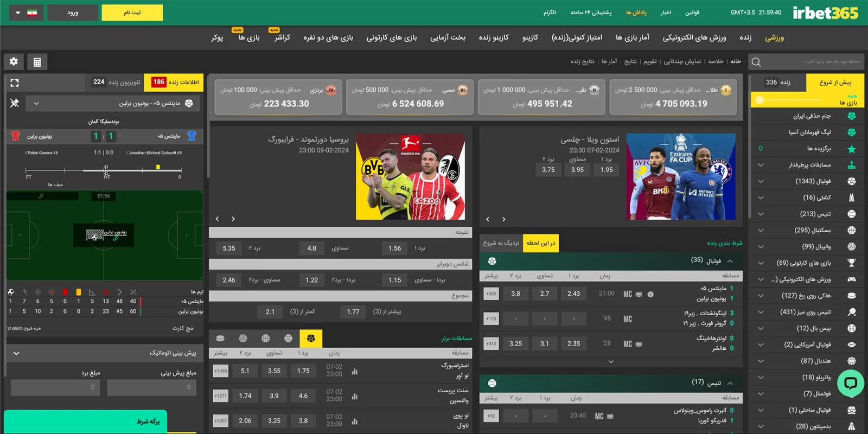Switch to sidebar زنده 336 tab

778,82
